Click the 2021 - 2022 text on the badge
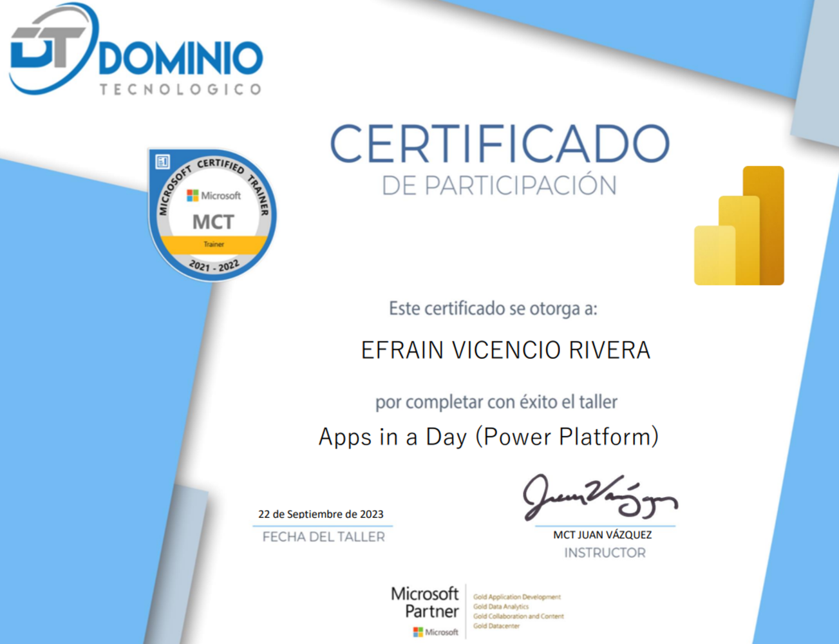This screenshot has height=644, width=839. 214,265
